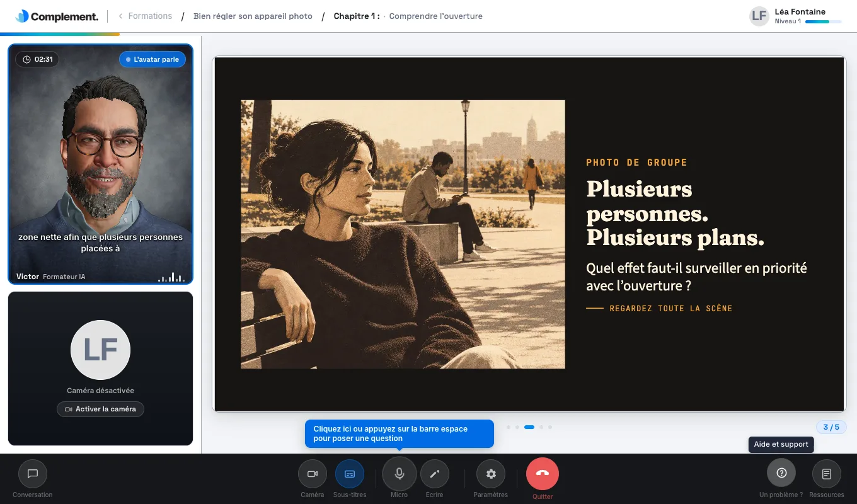Click the PHOTO DE GROUPE label
The height and width of the screenshot is (504, 857).
point(636,163)
